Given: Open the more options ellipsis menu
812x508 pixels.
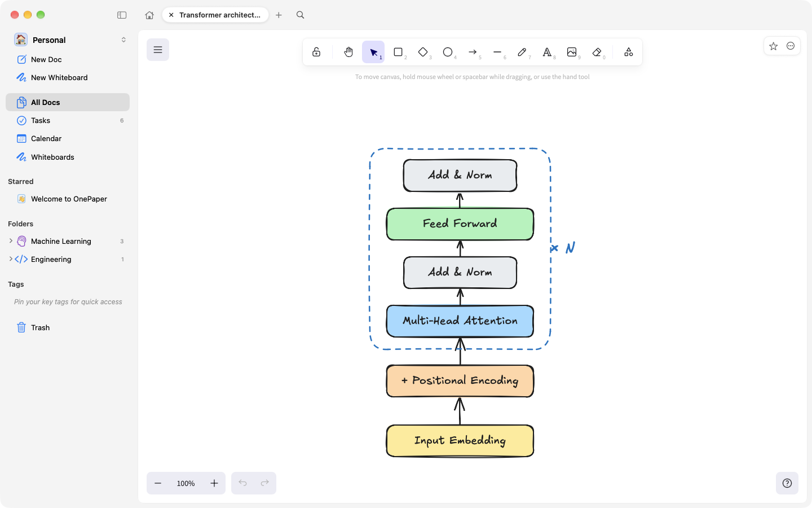Looking at the screenshot, I should [791, 46].
